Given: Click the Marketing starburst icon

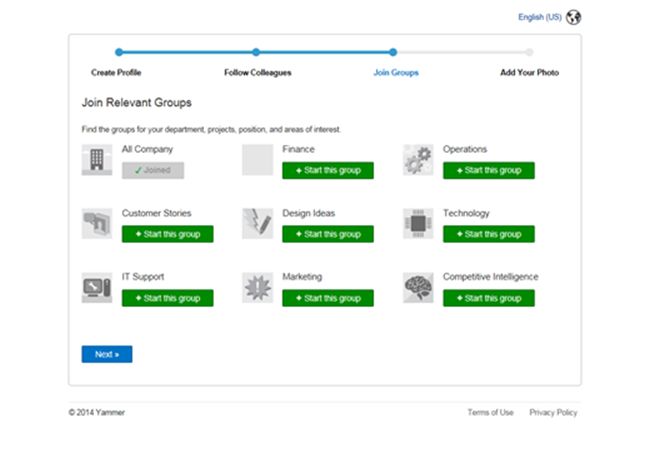Looking at the screenshot, I should coord(257,288).
